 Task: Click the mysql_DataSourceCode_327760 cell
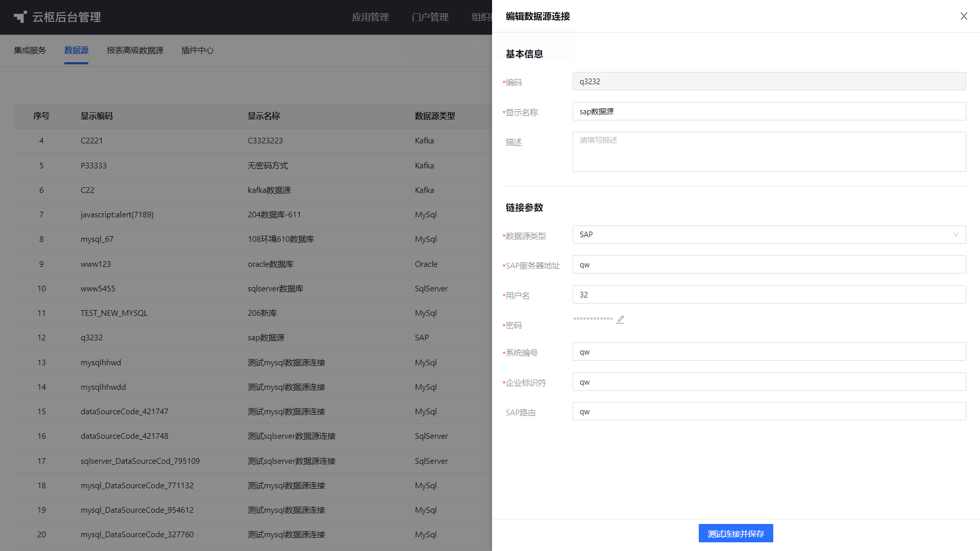(x=137, y=534)
